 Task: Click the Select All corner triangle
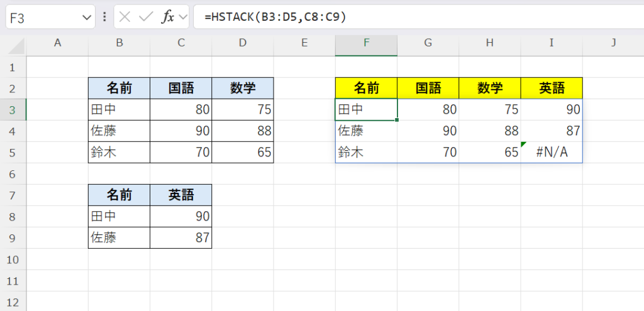tap(18, 45)
